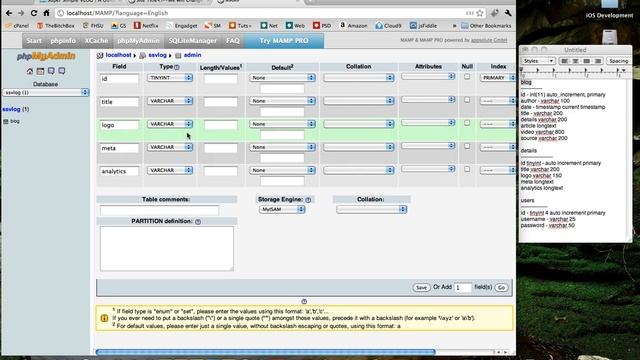The width and height of the screenshot is (640, 360).
Task: Open iOS Development folder on desktop
Action: [609, 10]
